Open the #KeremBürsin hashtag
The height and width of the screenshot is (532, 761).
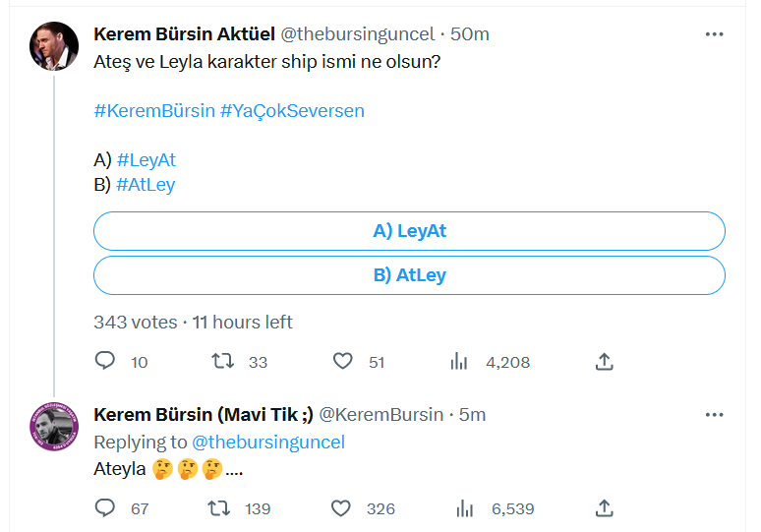point(153,111)
